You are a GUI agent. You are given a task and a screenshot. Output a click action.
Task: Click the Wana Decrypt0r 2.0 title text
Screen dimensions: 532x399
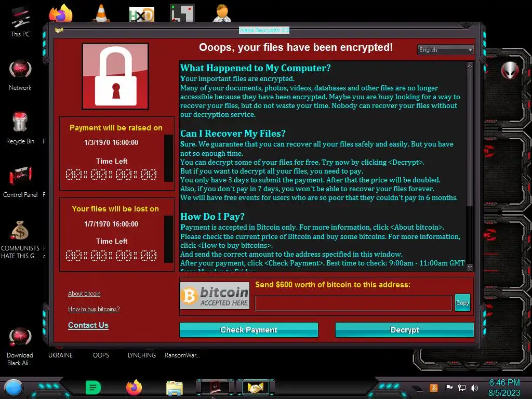(264, 30)
